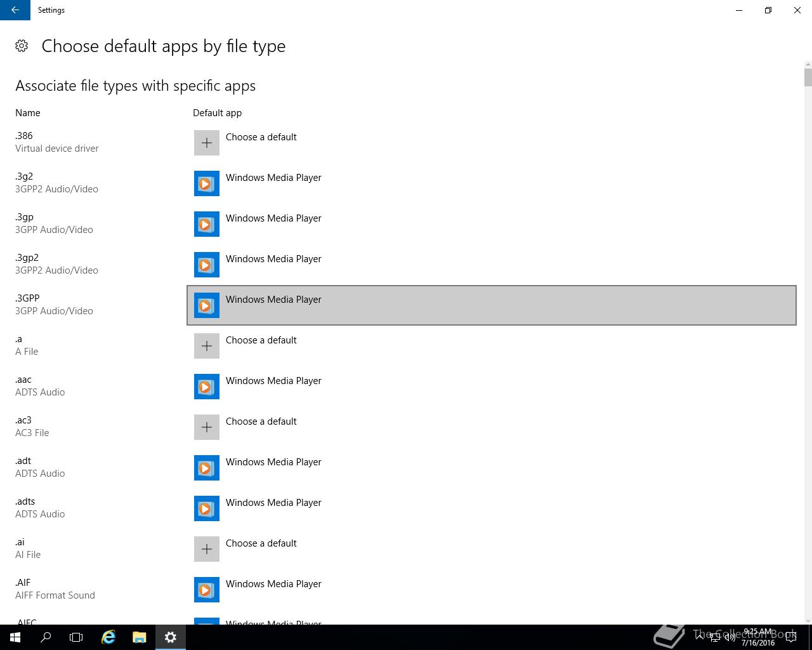Select the .386 file extension name
The width and height of the screenshot is (812, 650).
pyautogui.click(x=24, y=136)
